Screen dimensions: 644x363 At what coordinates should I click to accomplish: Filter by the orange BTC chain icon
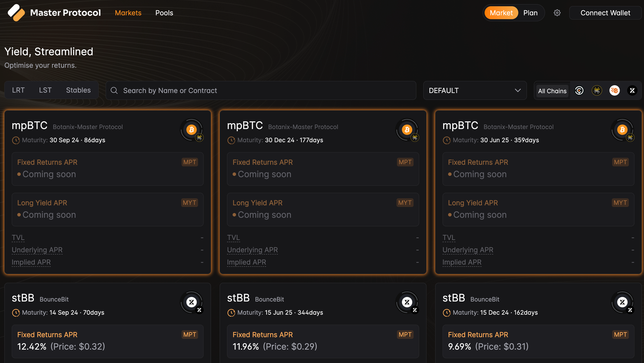[614, 91]
